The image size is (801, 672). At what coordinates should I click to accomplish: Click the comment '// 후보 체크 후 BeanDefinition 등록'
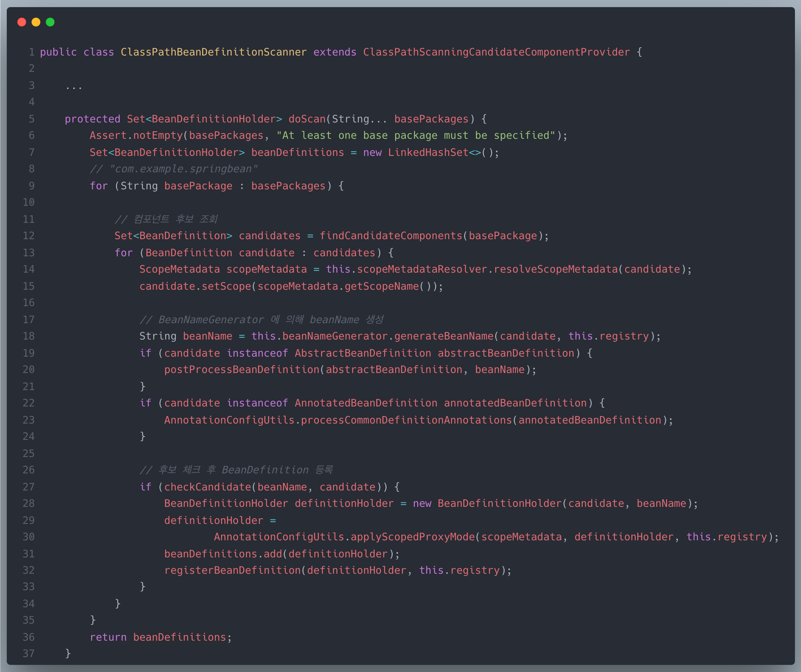click(x=236, y=470)
